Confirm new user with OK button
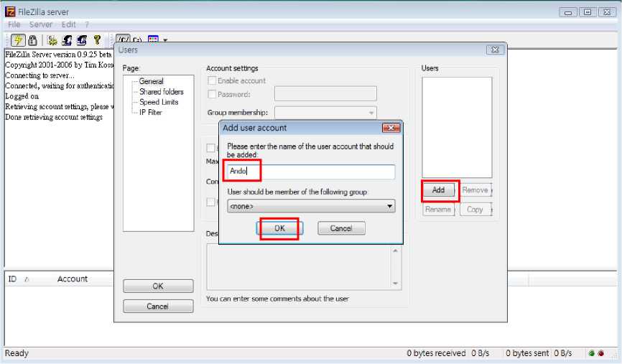The width and height of the screenshot is (622, 364). (279, 228)
